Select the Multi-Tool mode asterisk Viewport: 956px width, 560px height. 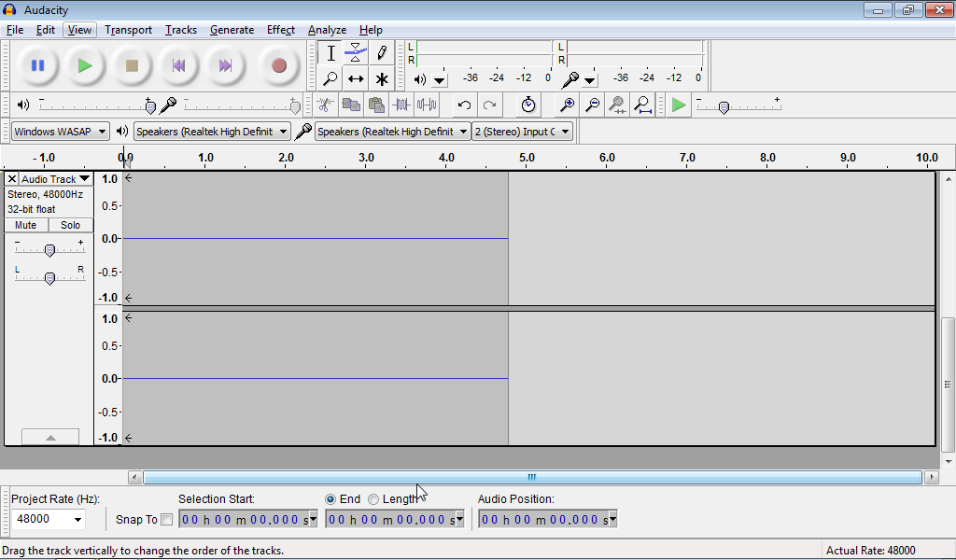(382, 78)
